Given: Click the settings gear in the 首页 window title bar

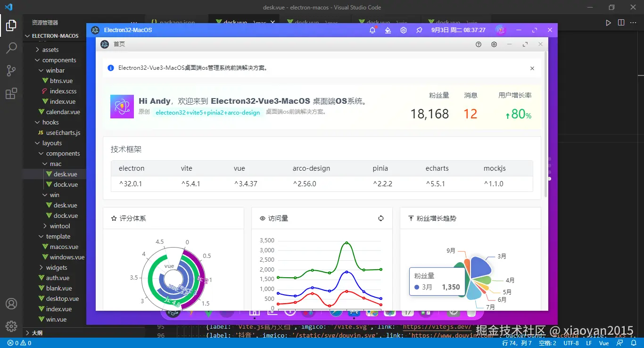Looking at the screenshot, I should click(494, 44).
